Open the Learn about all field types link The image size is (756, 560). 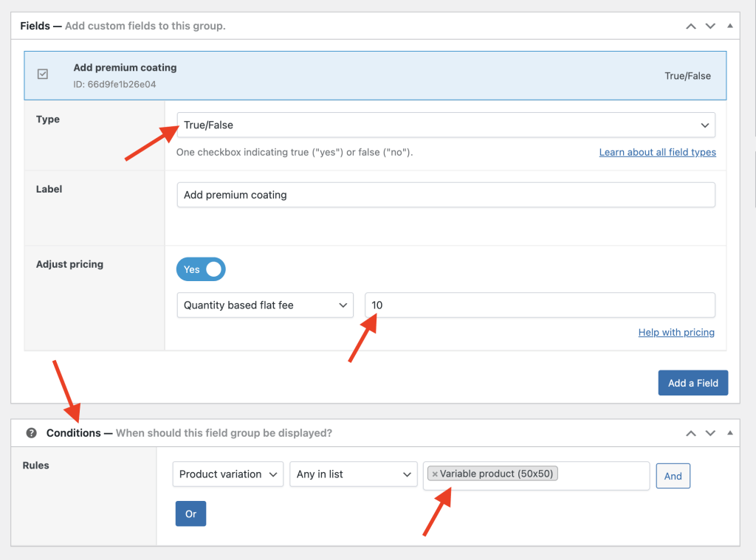pos(657,152)
